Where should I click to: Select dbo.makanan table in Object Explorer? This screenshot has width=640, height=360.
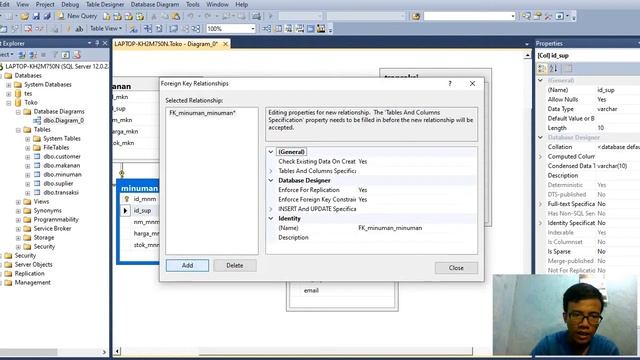point(62,165)
